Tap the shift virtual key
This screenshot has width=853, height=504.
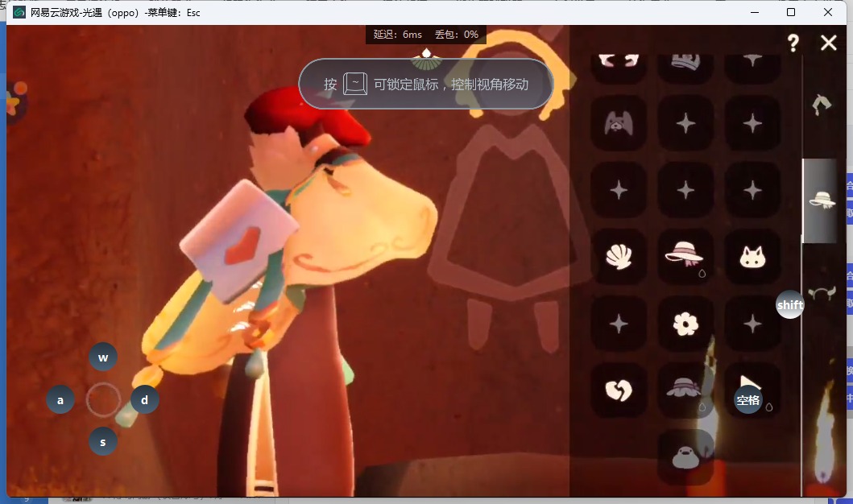(790, 304)
